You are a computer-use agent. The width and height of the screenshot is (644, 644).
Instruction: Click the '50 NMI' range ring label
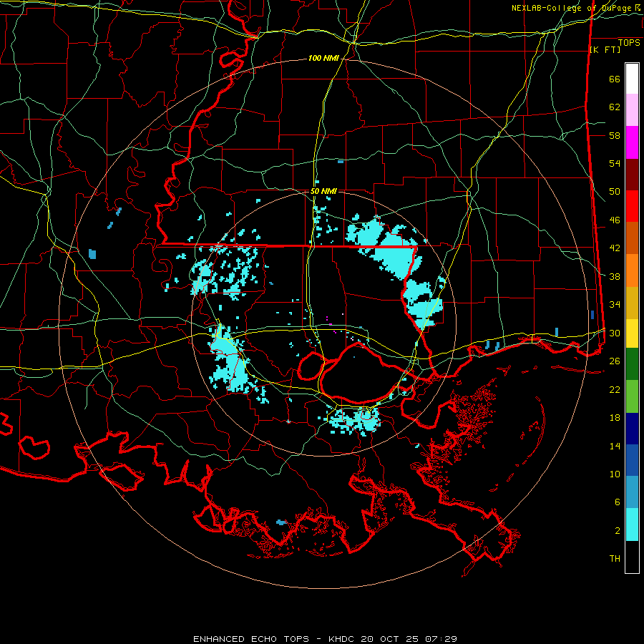[x=323, y=191]
